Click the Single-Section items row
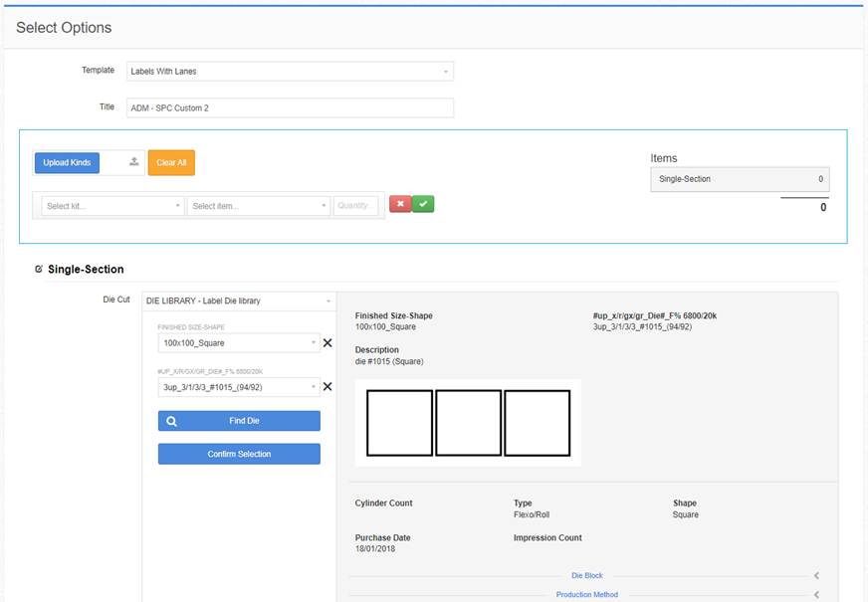Screen dimensions: 868x602 tap(740, 179)
